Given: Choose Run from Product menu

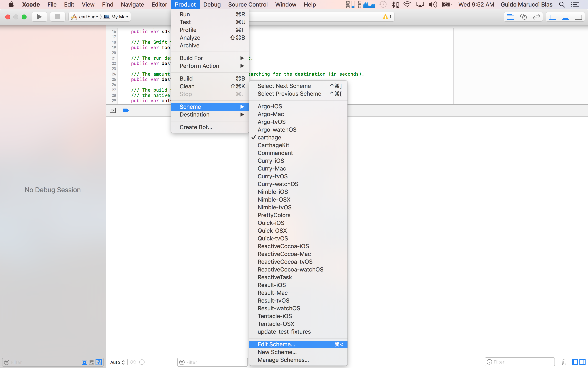Looking at the screenshot, I should 210,14.
